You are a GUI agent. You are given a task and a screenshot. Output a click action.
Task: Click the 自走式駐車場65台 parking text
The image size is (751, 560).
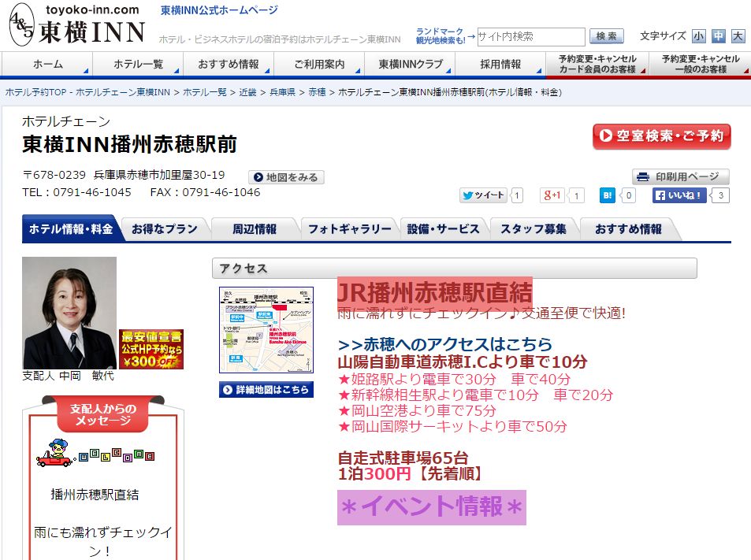[403, 458]
